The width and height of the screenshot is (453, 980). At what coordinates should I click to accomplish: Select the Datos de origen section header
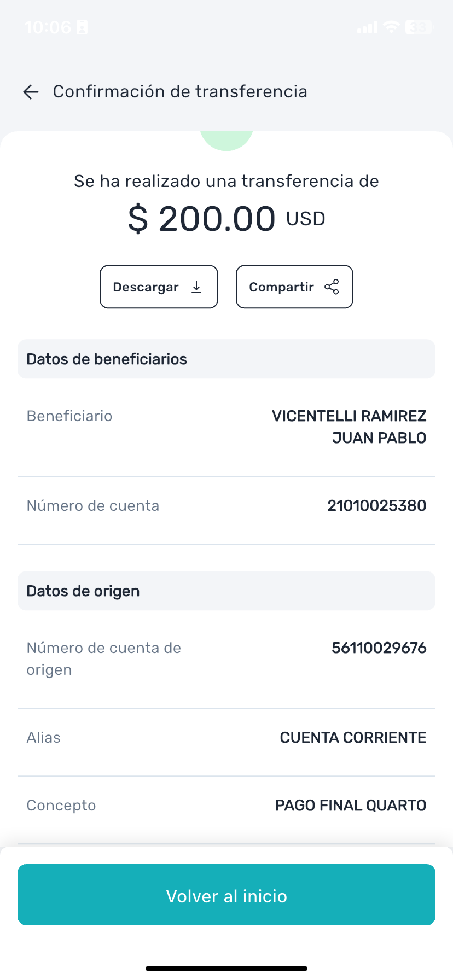83,591
